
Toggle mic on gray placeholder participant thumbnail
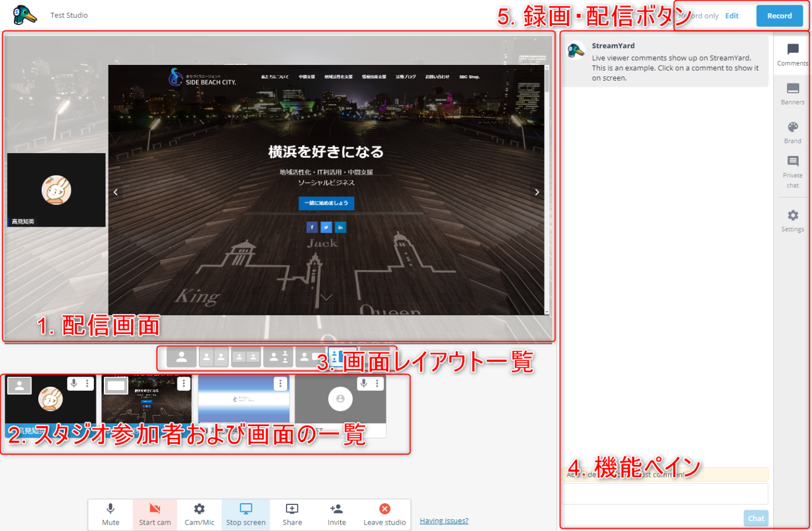click(364, 383)
